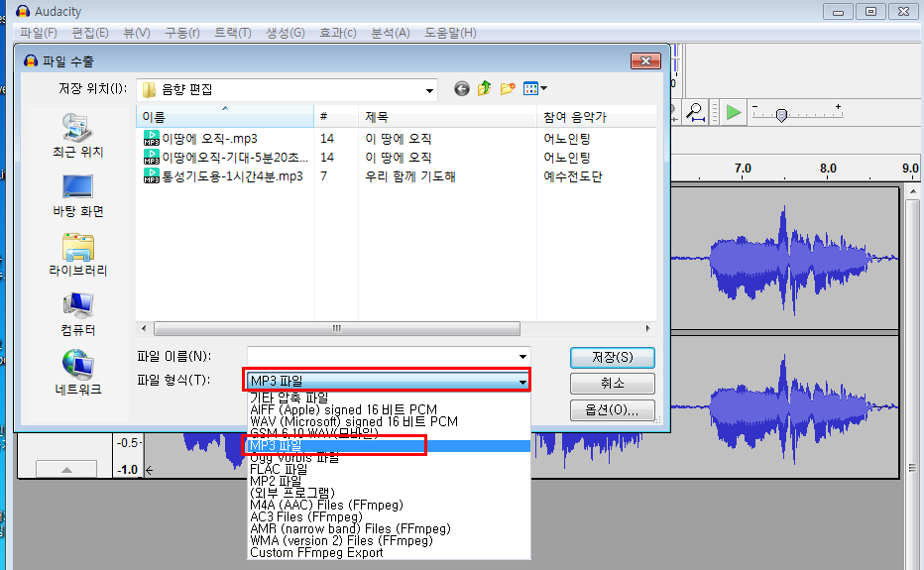The width and height of the screenshot is (924, 570).
Task: Choose Custom FFmpeg Export
Action: (x=389, y=552)
